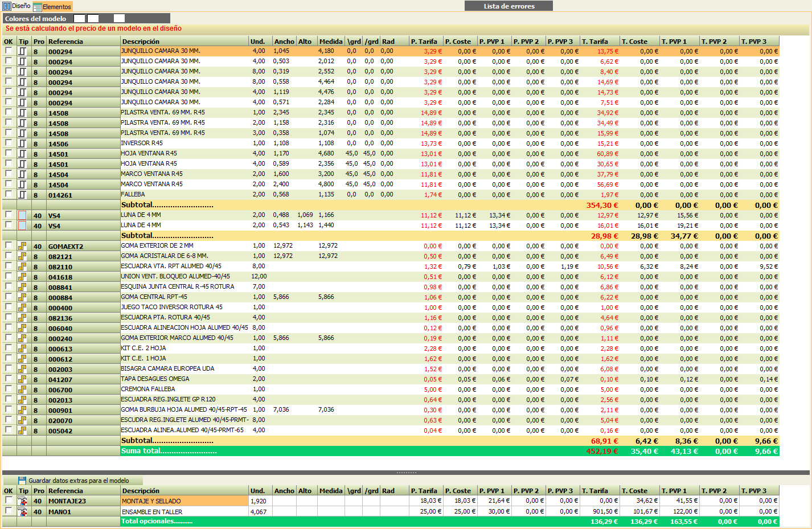Click the Descripción column header in upper table

[184, 42]
